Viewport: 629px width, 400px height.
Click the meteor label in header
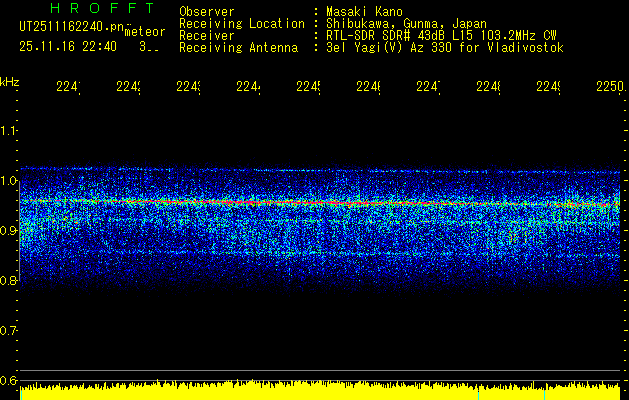click(144, 32)
